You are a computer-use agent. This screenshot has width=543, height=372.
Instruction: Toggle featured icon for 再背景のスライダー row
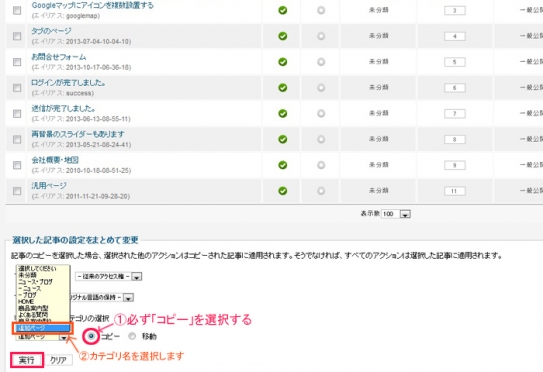pyautogui.click(x=321, y=139)
